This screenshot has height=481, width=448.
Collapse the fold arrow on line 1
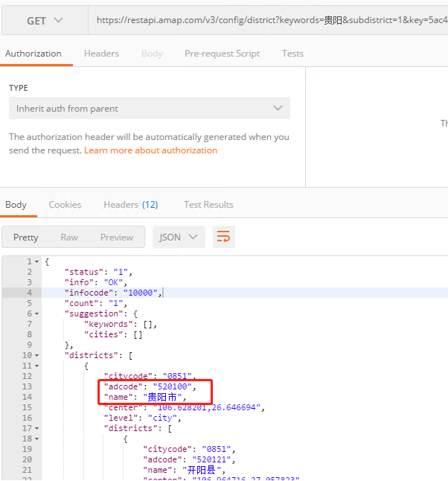click(36, 261)
